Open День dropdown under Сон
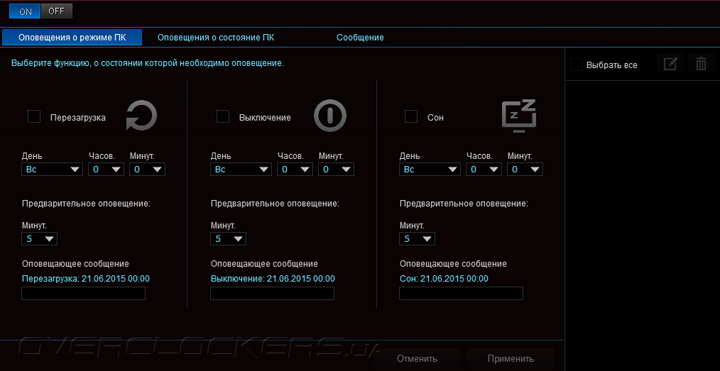Screen dimensions: 720x371 click(x=430, y=169)
